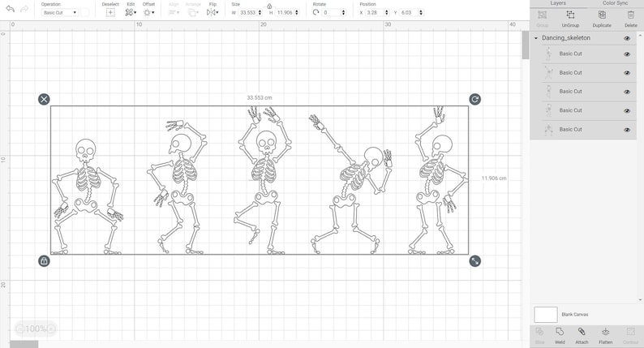This screenshot has height=348, width=644.
Task: Open the Offset tool
Action: tap(148, 12)
